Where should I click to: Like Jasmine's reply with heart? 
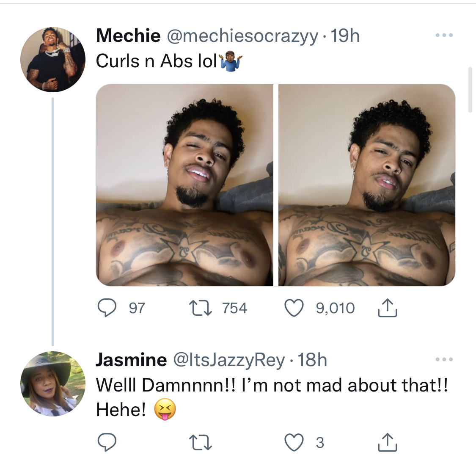click(294, 442)
